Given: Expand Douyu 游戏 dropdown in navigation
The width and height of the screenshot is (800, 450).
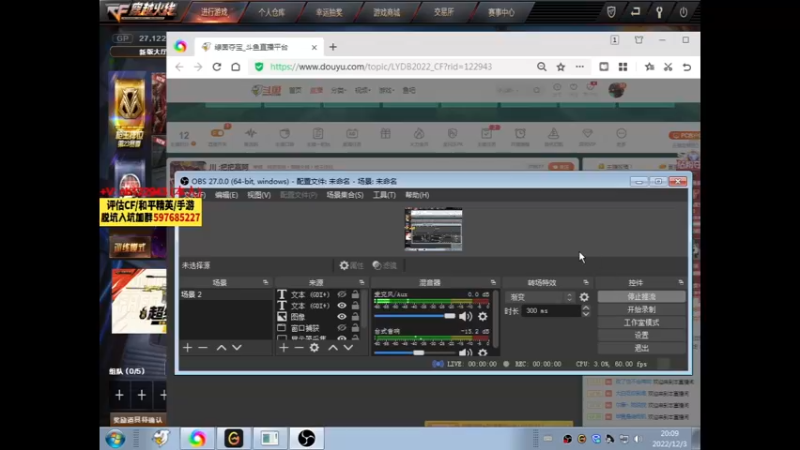Looking at the screenshot, I should point(386,90).
